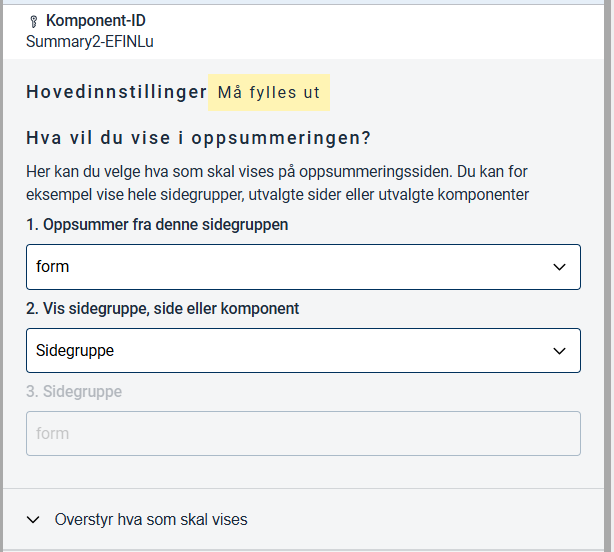Click the chevron icon in the 'form' dropdown

[559, 267]
